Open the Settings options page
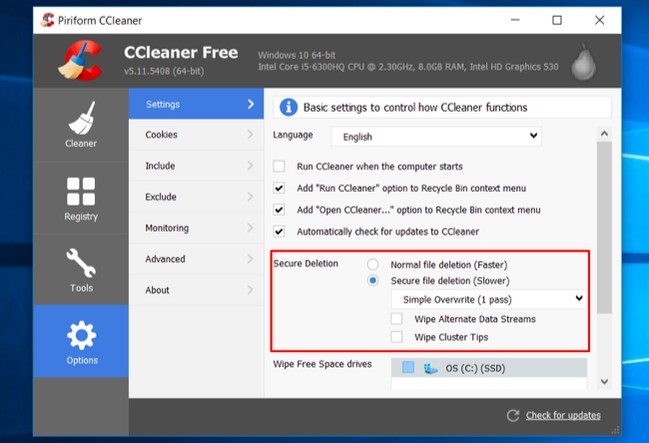 [x=196, y=104]
